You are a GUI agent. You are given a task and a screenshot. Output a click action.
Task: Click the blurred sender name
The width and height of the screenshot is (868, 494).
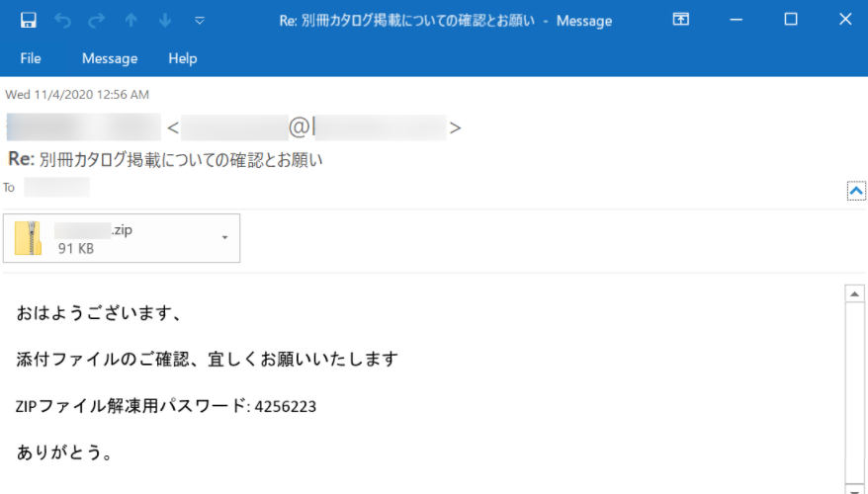pos(84,127)
